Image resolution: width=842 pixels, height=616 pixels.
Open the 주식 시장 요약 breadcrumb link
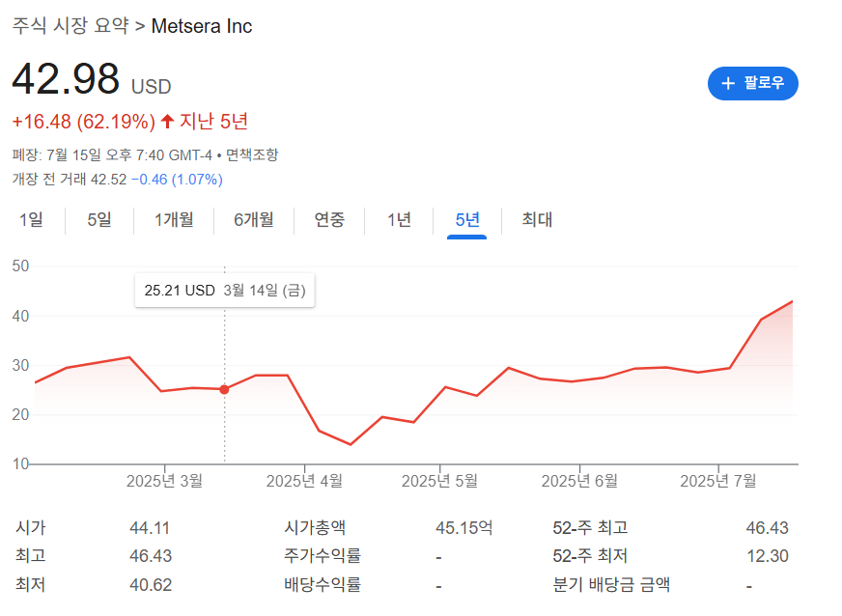[70, 26]
